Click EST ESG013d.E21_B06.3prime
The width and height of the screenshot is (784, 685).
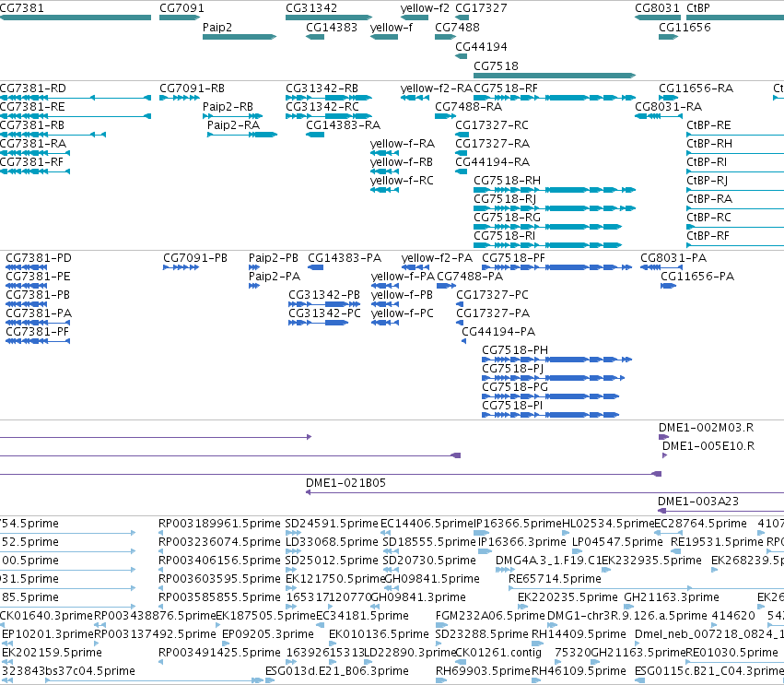(x=337, y=671)
